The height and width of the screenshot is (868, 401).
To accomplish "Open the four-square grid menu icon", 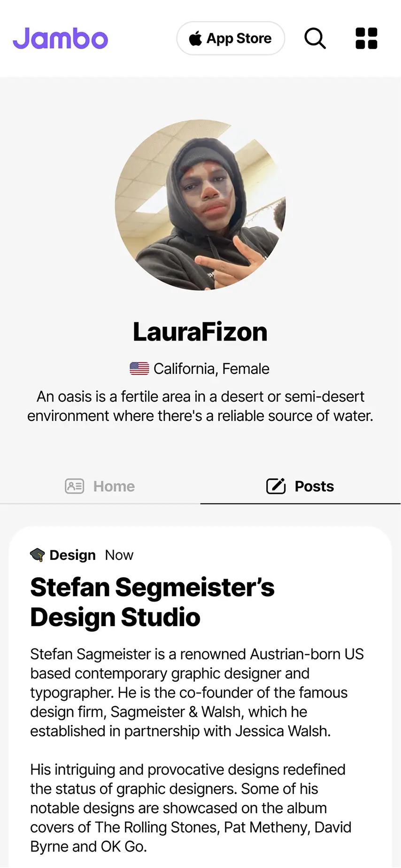I will pos(366,39).
